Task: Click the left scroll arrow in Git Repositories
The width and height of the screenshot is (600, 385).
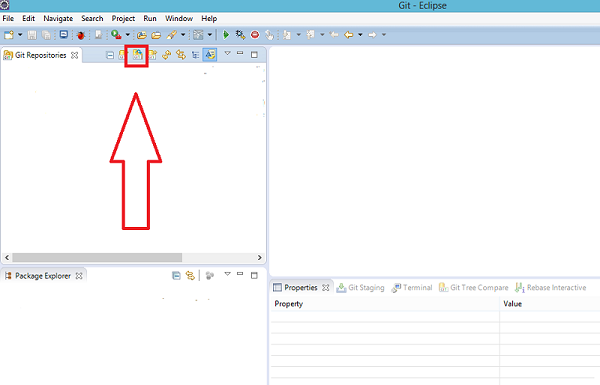Action: pos(7,258)
